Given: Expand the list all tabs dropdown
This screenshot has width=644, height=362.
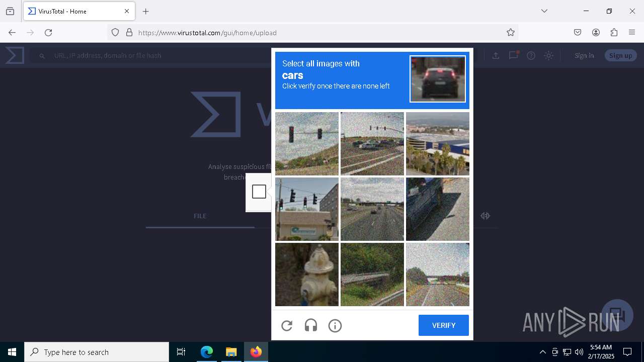Looking at the screenshot, I should [544, 11].
